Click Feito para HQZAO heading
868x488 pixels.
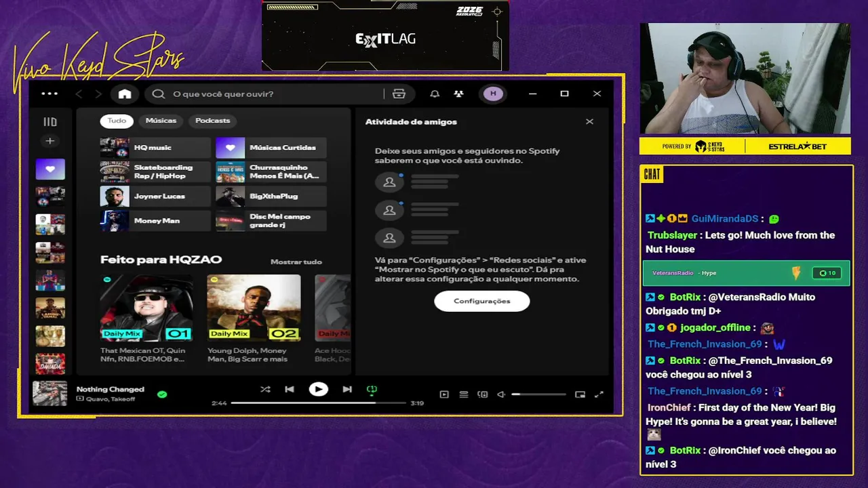161,260
